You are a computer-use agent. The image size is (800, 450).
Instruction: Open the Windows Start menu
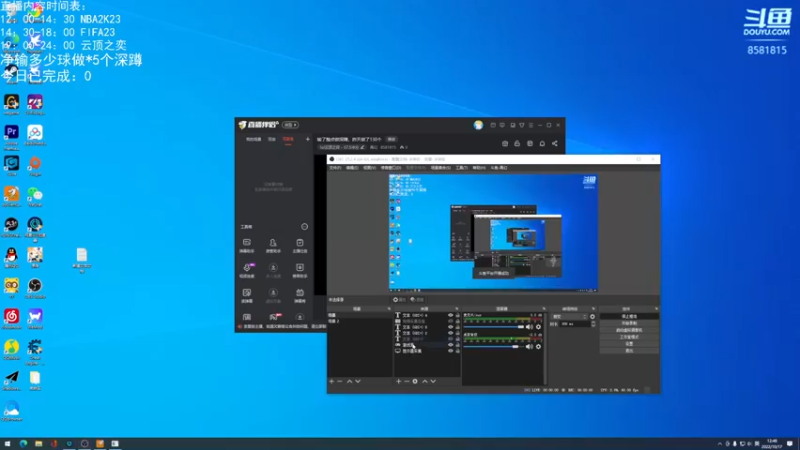point(7,444)
